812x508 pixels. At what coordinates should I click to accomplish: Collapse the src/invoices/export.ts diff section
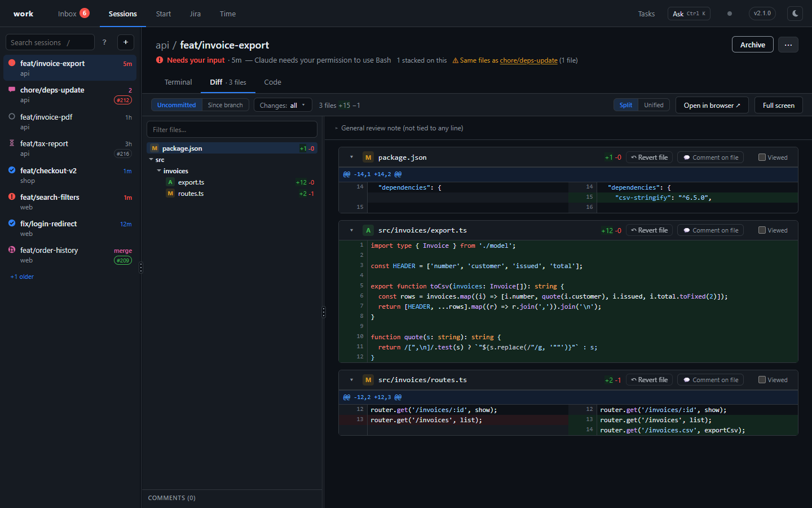coord(351,230)
